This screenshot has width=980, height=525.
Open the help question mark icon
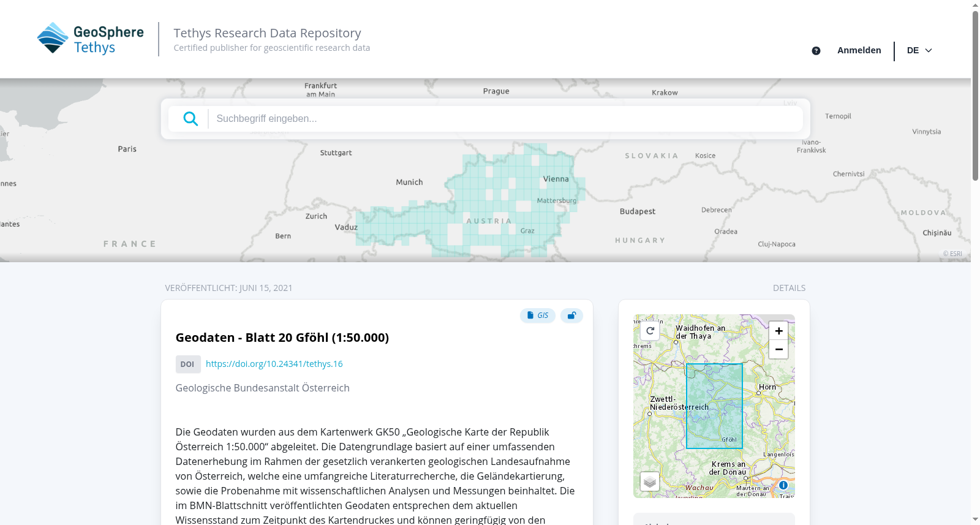[816, 51]
